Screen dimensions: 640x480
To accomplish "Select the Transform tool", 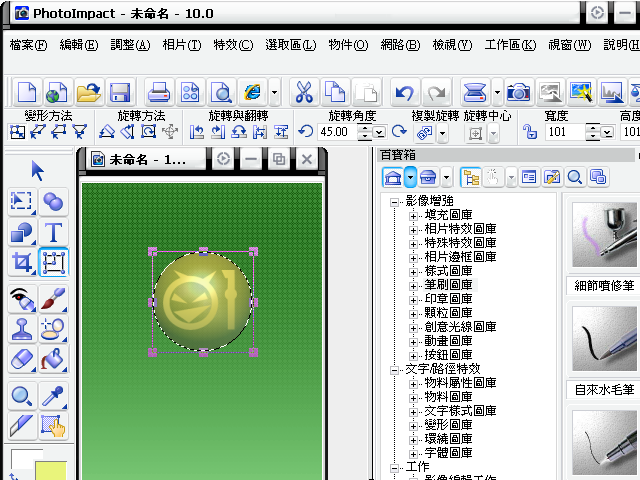I will point(53,262).
